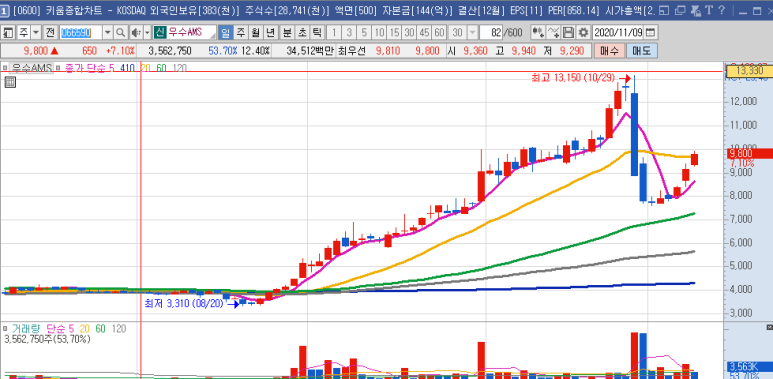Toggle the 거래량 volume legend checkbox
The width and height of the screenshot is (773, 379).
coord(4,328)
